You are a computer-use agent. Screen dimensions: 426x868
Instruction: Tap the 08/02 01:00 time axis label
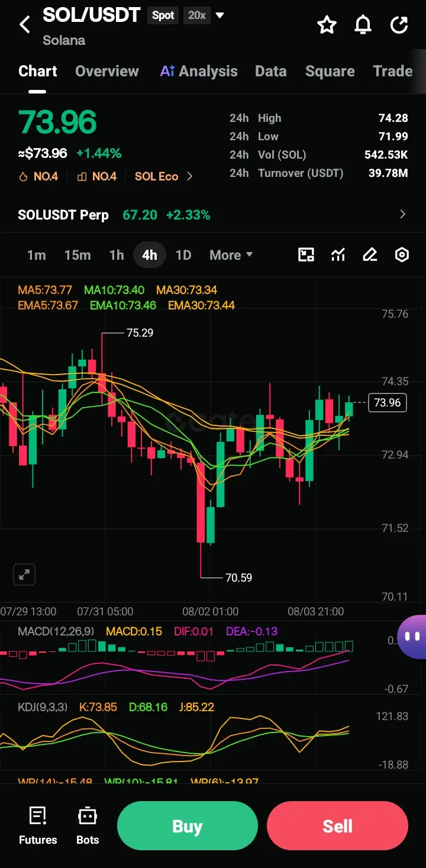[211, 611]
